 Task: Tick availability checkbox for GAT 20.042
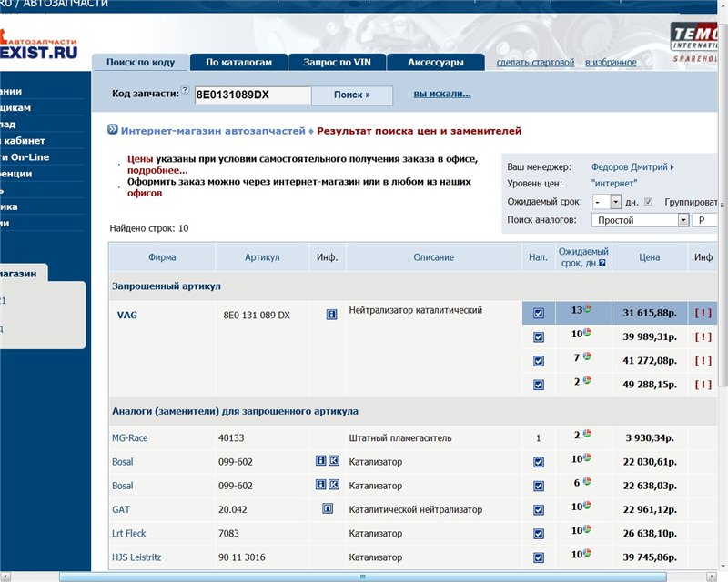[539, 510]
